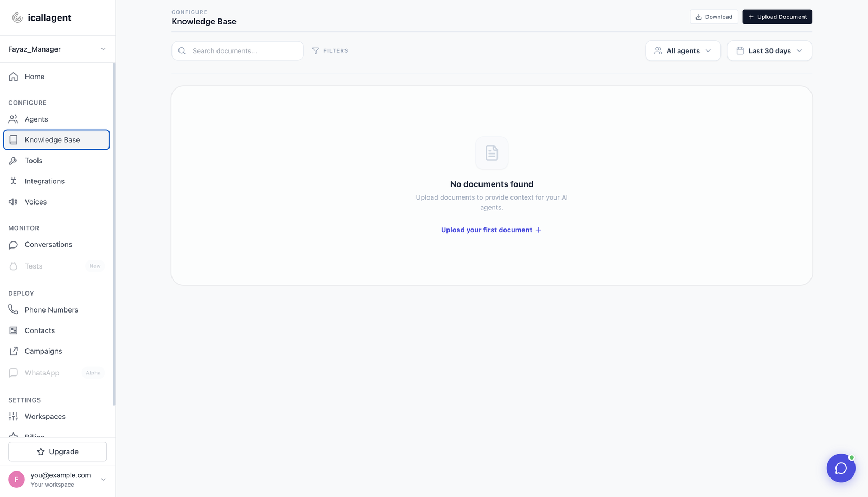868x497 pixels.
Task: Click the Voices speaker icon
Action: click(14, 202)
